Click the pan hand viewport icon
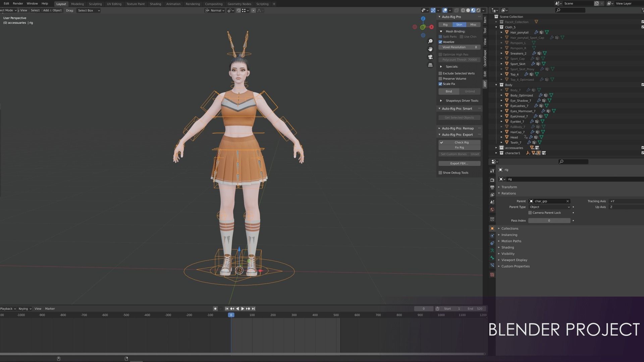 (x=430, y=49)
